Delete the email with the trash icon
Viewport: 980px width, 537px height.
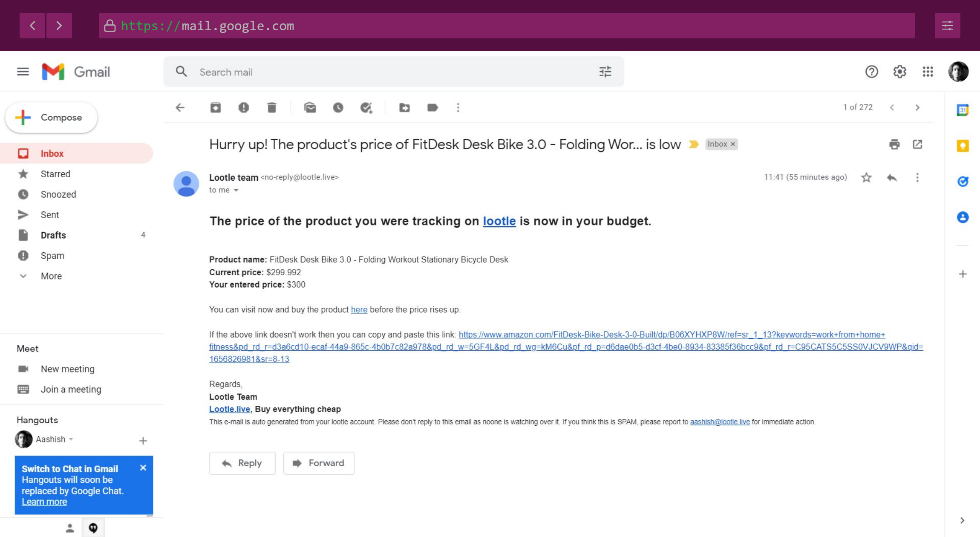coord(271,107)
